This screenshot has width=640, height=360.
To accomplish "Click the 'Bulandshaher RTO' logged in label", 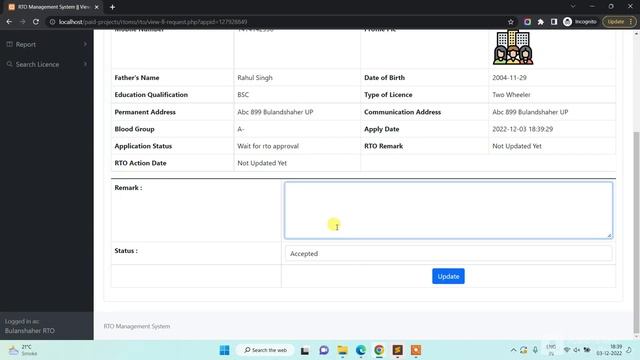I will point(29,331).
